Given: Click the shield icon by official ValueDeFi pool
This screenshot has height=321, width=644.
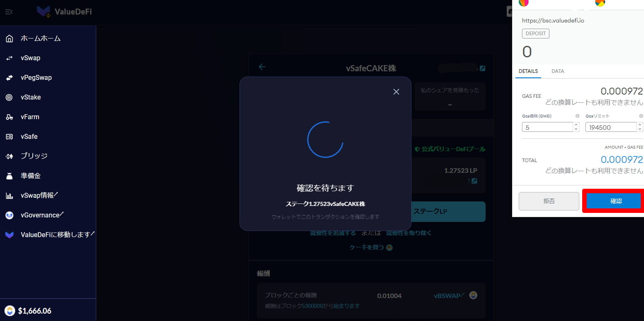Looking at the screenshot, I should tap(417, 149).
